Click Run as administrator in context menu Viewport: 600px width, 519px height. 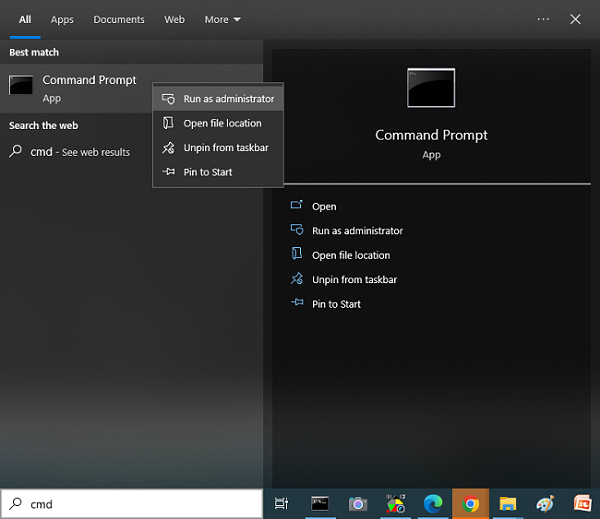click(228, 99)
